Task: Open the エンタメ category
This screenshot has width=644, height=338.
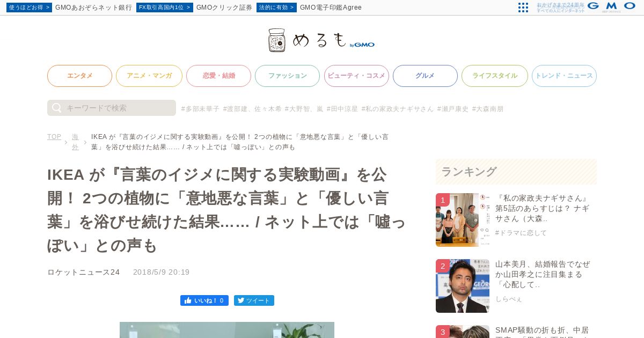Action: click(x=79, y=76)
